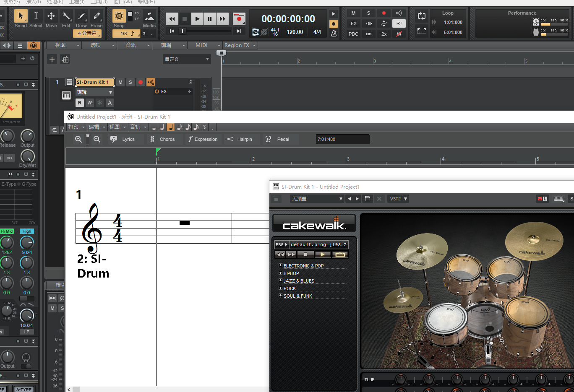Choose the whole note duration

tap(154, 127)
